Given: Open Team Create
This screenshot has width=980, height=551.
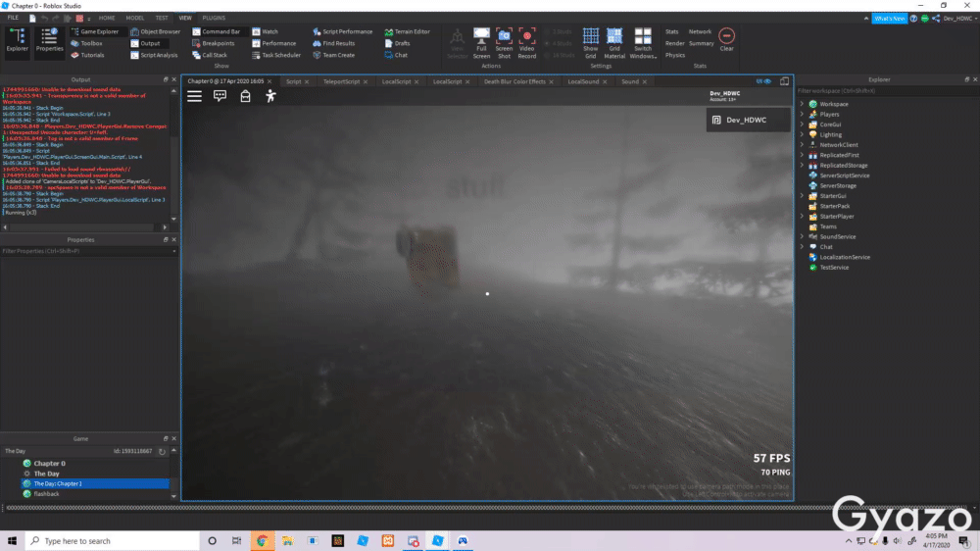Looking at the screenshot, I should click(334, 55).
